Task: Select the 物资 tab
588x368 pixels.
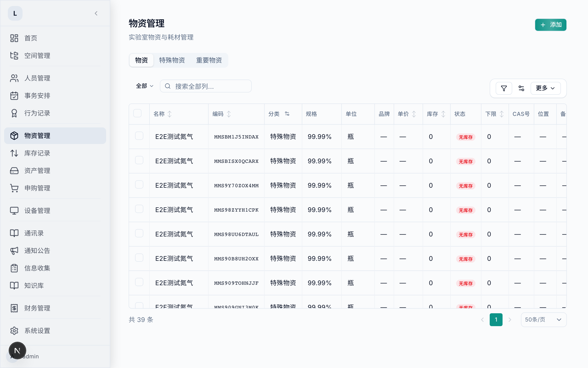Action: [x=141, y=60]
